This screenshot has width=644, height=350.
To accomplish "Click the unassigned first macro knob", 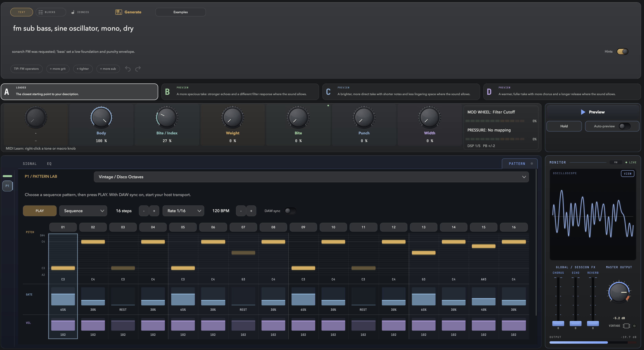I will pyautogui.click(x=36, y=117).
